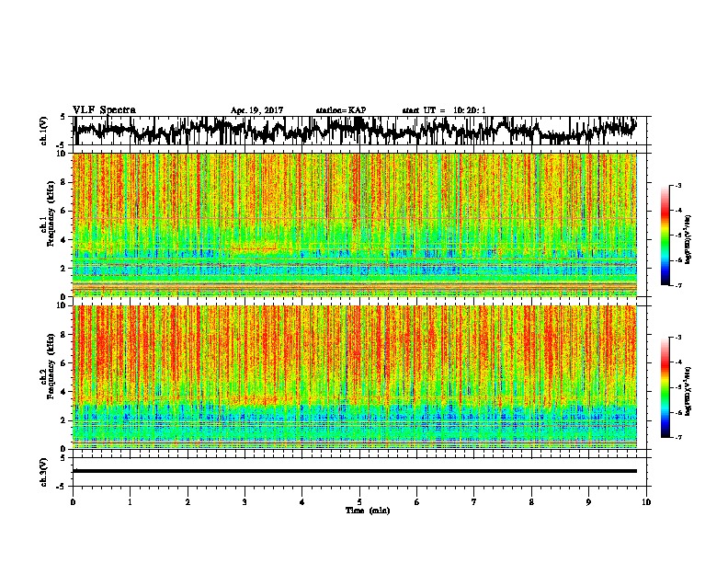The height and width of the screenshot is (563, 728).
Task: Click the ch.1 spectrogram panel
Action: 355,224
